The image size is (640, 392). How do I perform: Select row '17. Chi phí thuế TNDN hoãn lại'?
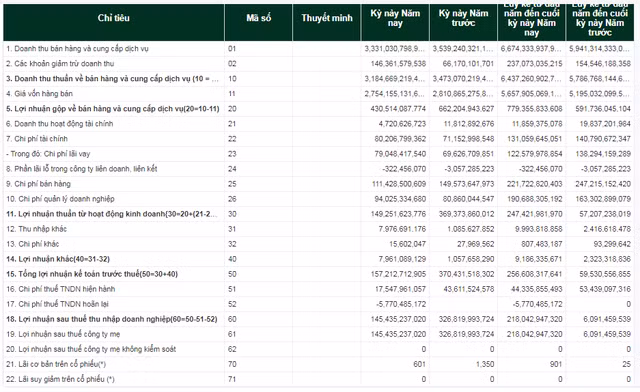(319, 304)
